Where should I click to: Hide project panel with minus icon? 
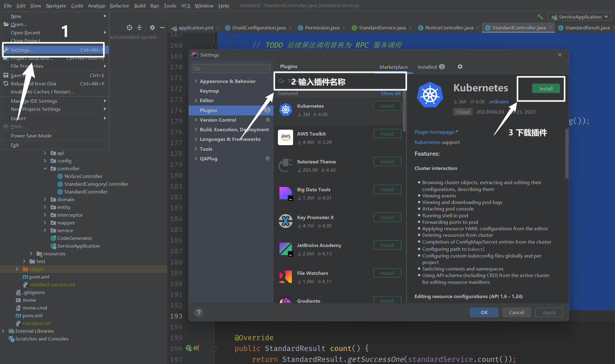pyautogui.click(x=162, y=28)
